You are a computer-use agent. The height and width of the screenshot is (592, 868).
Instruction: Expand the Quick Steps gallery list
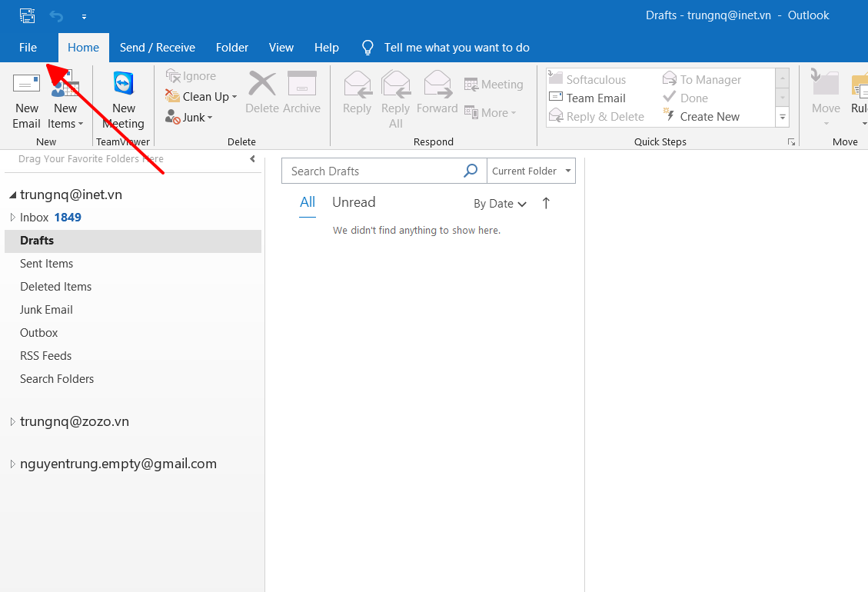(783, 117)
